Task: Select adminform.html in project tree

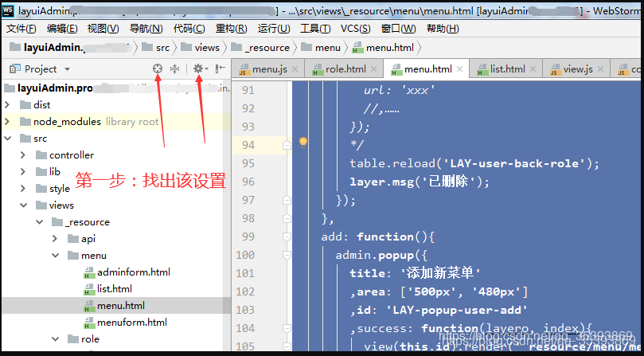Action: pos(127,272)
